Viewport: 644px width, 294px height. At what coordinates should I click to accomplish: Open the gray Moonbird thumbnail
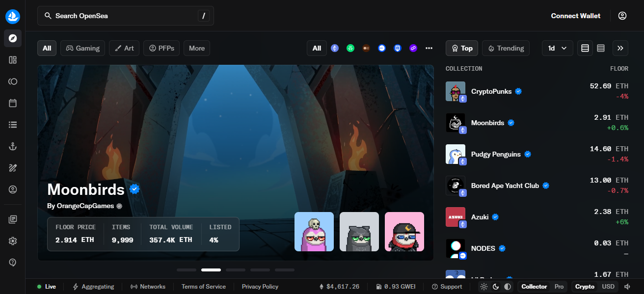pyautogui.click(x=359, y=232)
